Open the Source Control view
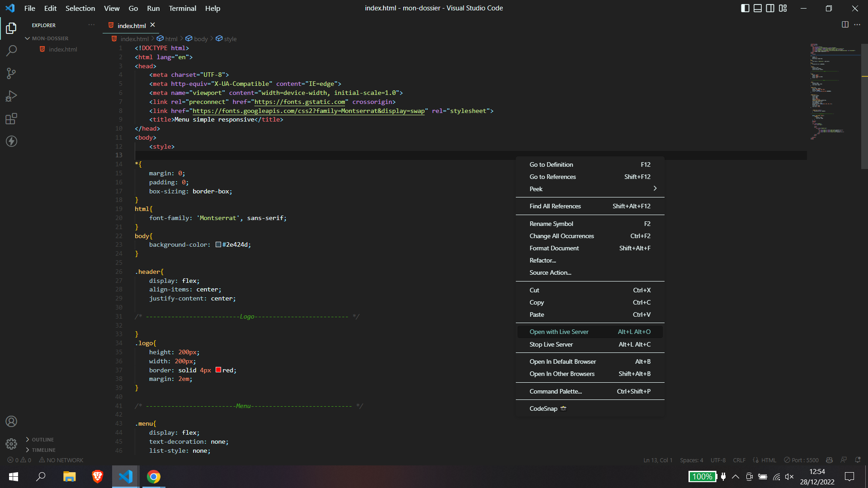Image resolution: width=868 pixels, height=488 pixels. (x=11, y=73)
